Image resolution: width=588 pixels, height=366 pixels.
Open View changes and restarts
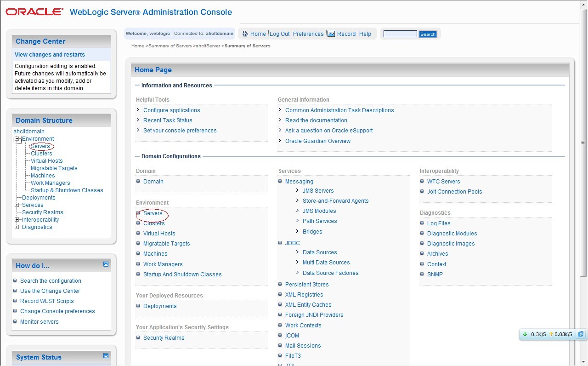pyautogui.click(x=50, y=55)
